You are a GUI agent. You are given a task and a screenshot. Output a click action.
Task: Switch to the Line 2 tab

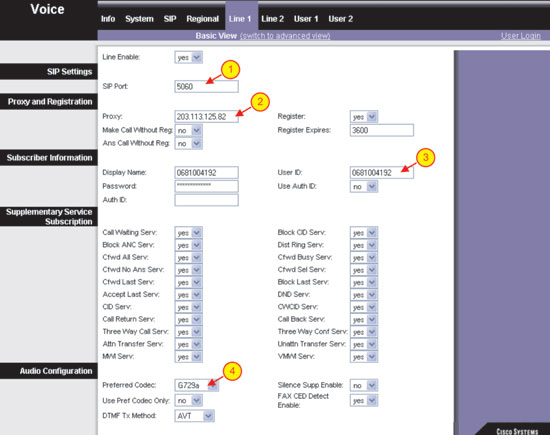click(273, 19)
